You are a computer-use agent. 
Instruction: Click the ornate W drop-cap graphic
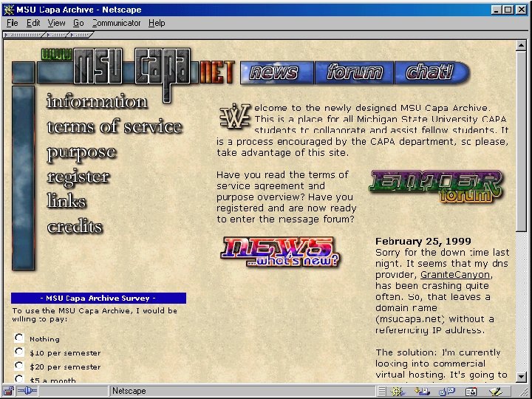point(235,116)
